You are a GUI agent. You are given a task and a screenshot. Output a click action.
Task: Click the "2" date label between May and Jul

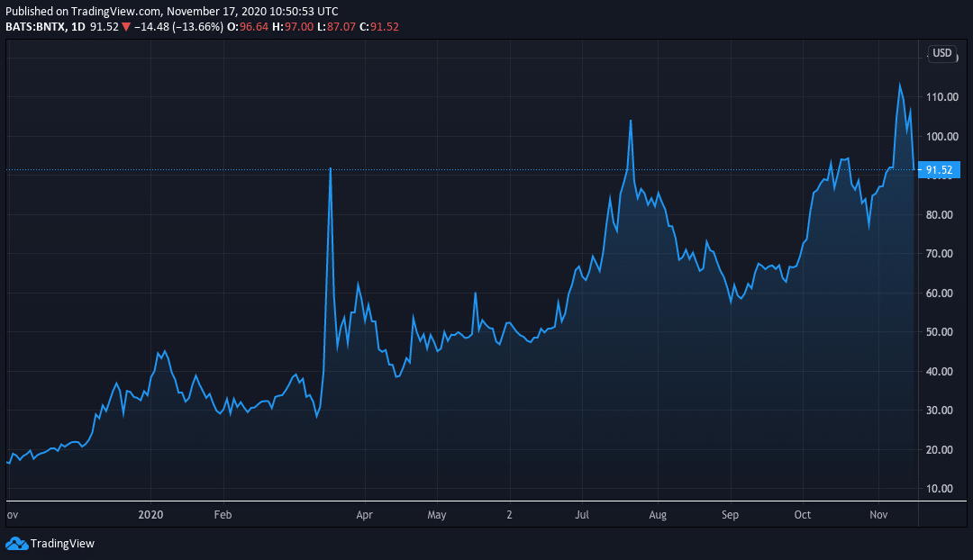(509, 515)
